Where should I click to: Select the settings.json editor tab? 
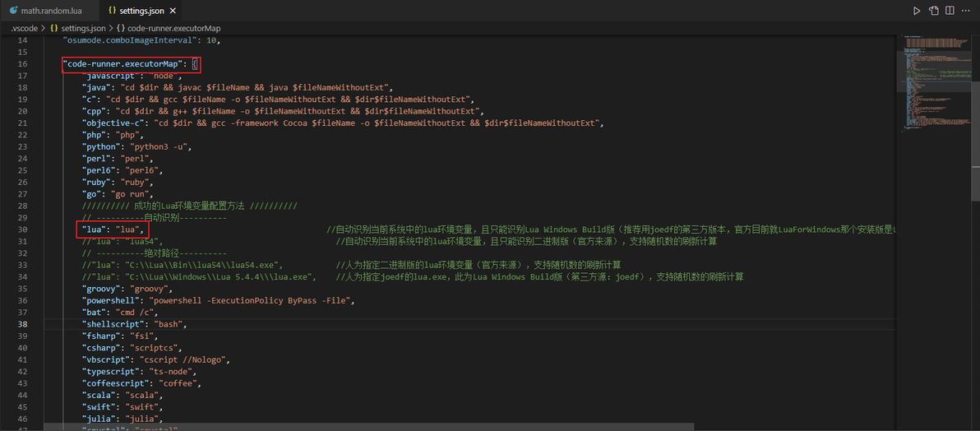[x=141, y=12]
